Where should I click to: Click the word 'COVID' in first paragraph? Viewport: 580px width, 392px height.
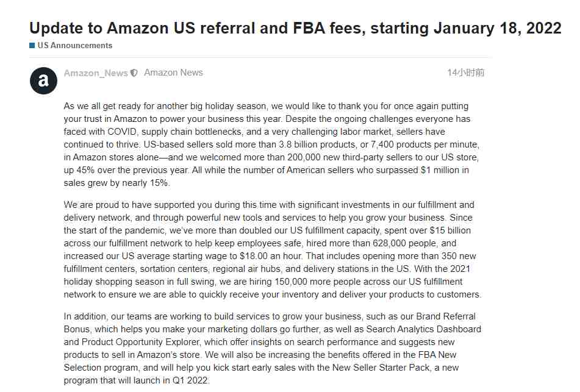click(x=122, y=132)
